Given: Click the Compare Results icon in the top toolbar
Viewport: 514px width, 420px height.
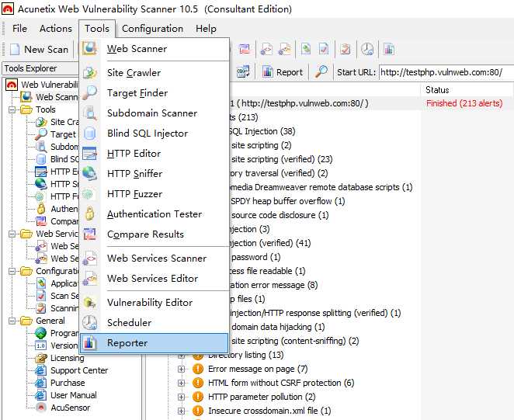Looking at the screenshot, I should tap(245, 49).
